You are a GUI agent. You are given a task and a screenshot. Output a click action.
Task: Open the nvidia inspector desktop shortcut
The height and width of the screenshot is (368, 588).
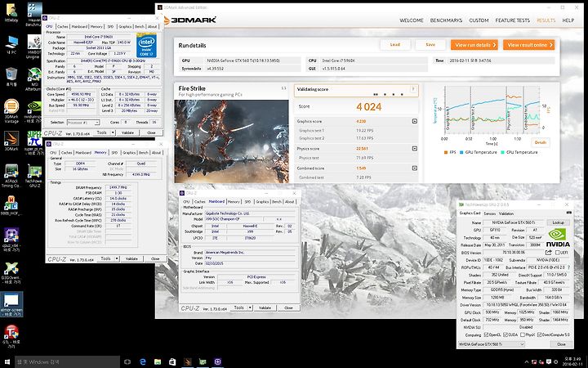[x=34, y=112]
